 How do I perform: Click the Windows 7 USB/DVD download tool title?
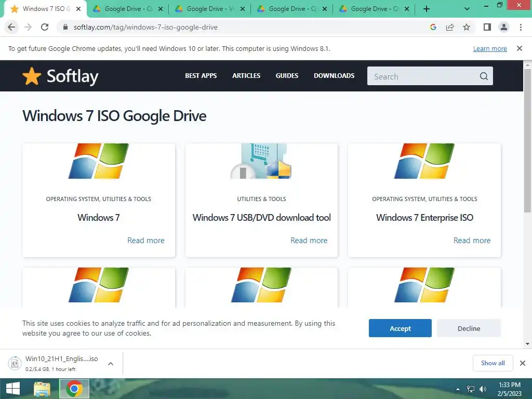click(262, 218)
